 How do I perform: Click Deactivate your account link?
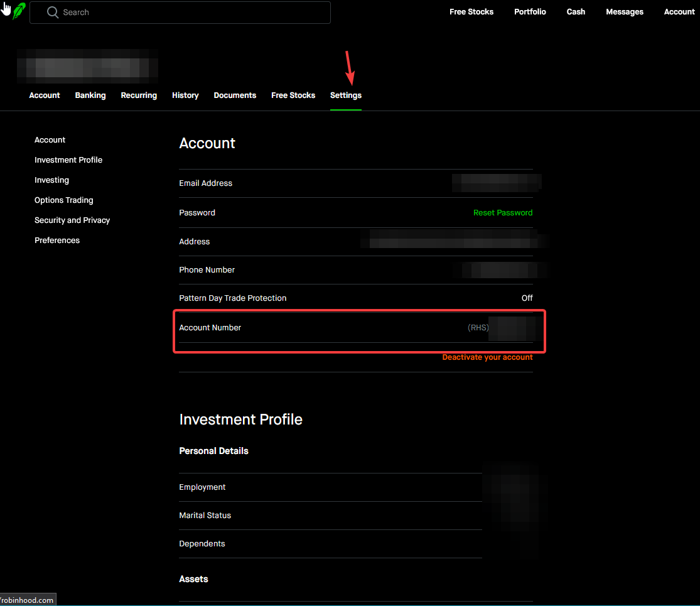coord(487,357)
